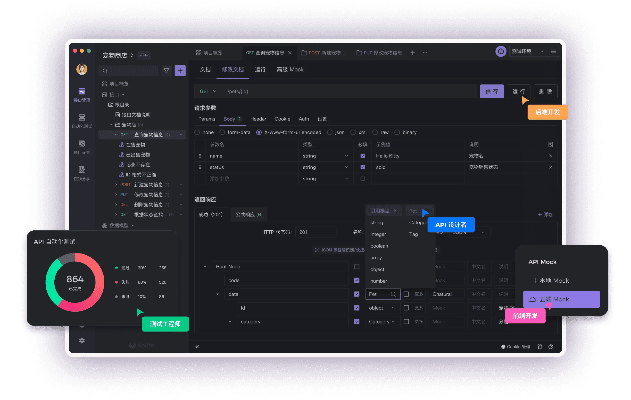Click the delete button right of the run button
The image size is (631, 400).
coord(546,91)
